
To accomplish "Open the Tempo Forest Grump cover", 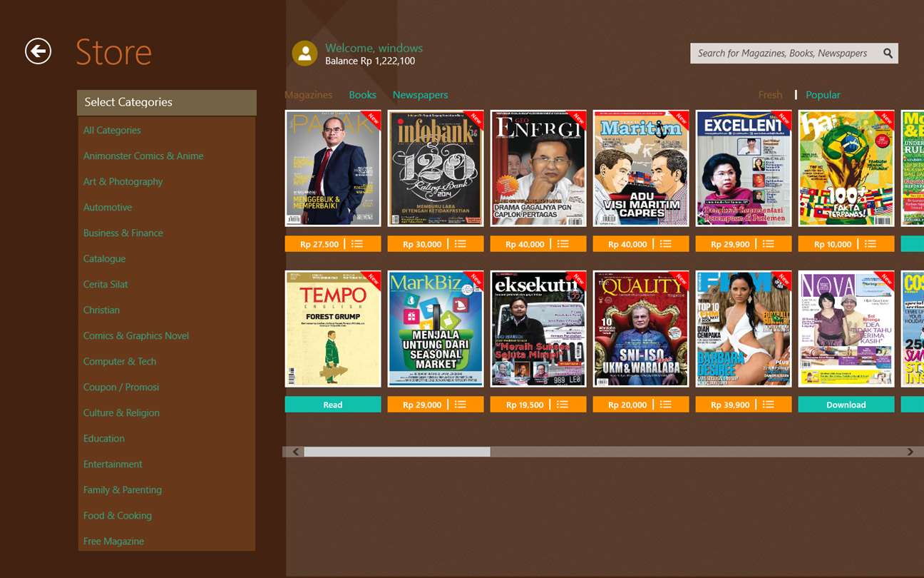I will pyautogui.click(x=333, y=329).
